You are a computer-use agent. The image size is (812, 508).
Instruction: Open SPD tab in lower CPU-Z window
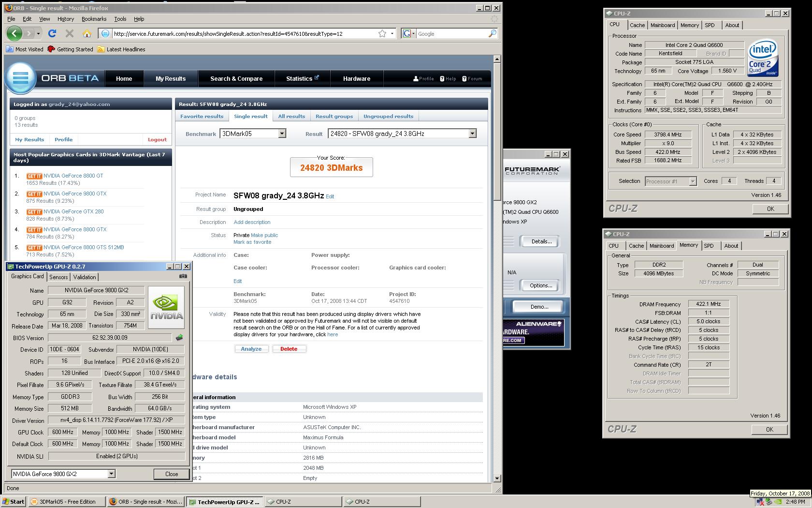(709, 246)
